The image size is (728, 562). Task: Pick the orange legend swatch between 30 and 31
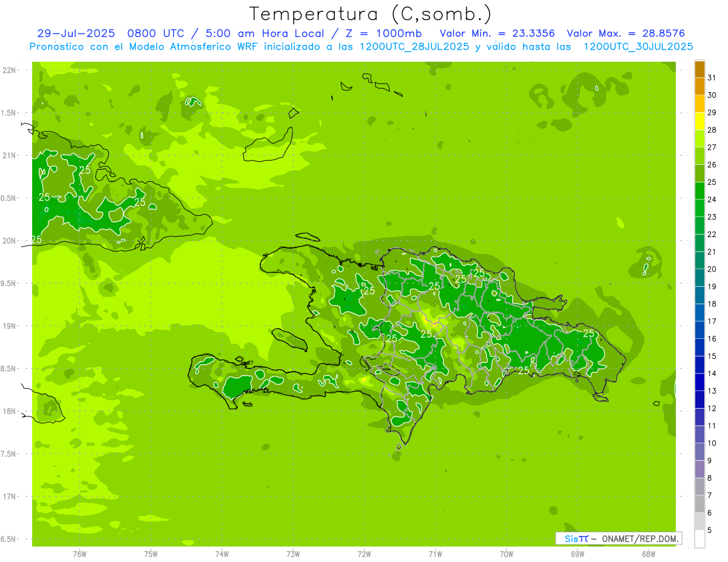(699, 87)
